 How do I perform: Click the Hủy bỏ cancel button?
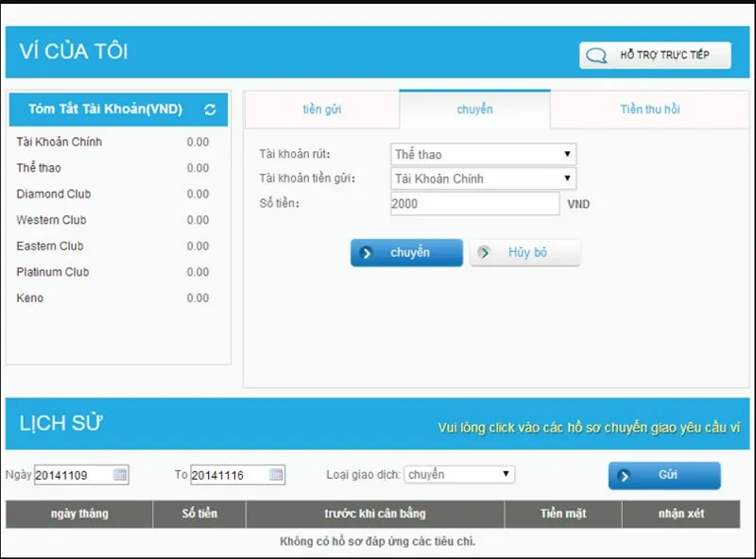tap(525, 253)
